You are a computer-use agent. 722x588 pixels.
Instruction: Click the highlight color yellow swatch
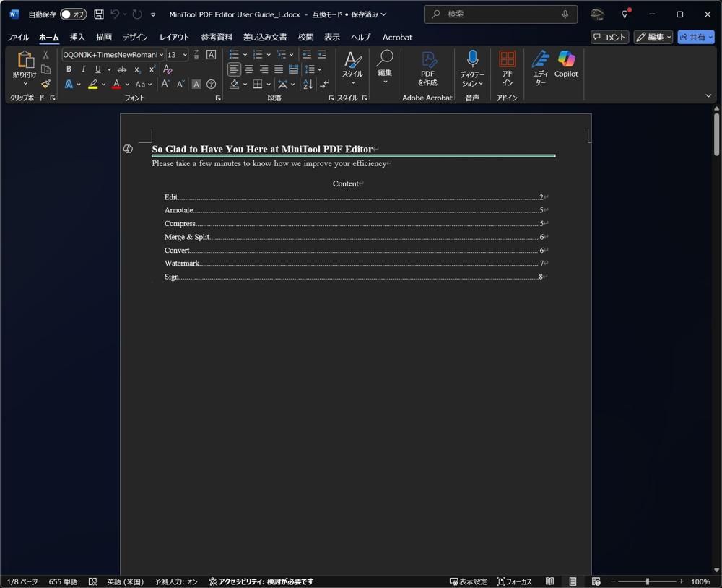[93, 85]
